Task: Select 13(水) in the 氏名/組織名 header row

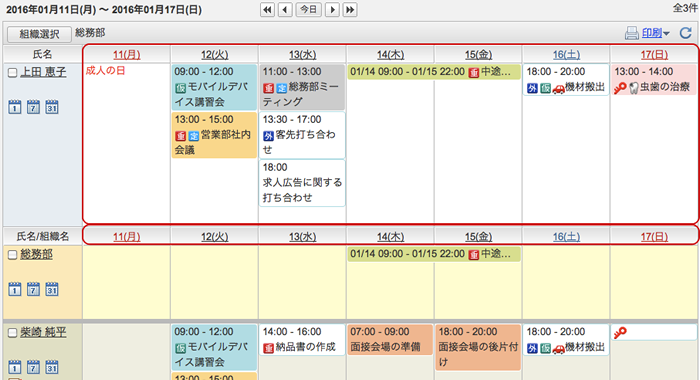Action: [x=302, y=236]
